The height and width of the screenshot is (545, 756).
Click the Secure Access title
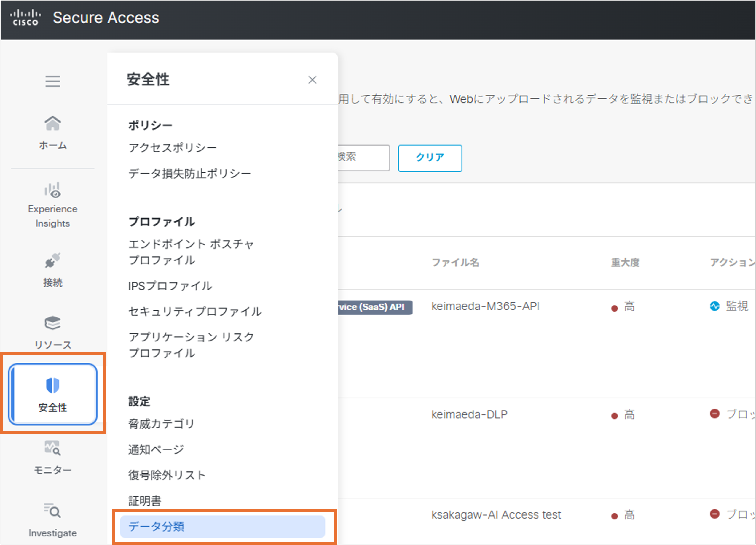106,18
